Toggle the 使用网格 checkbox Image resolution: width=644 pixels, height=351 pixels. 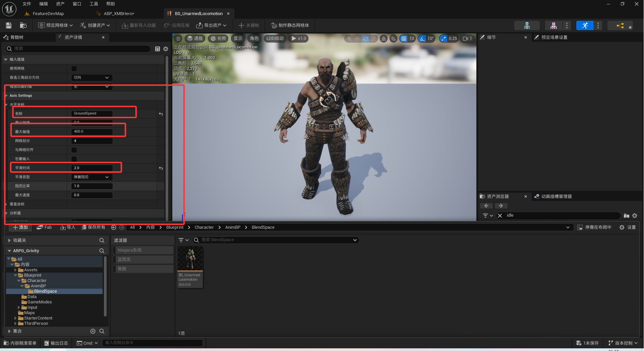pos(74,69)
